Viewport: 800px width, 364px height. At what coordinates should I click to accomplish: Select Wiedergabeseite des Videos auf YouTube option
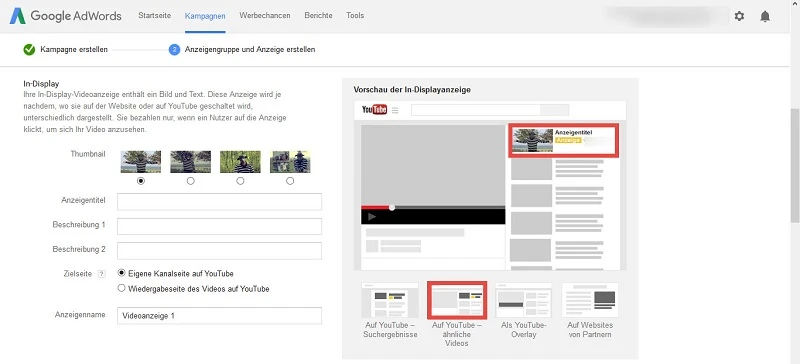pos(121,288)
